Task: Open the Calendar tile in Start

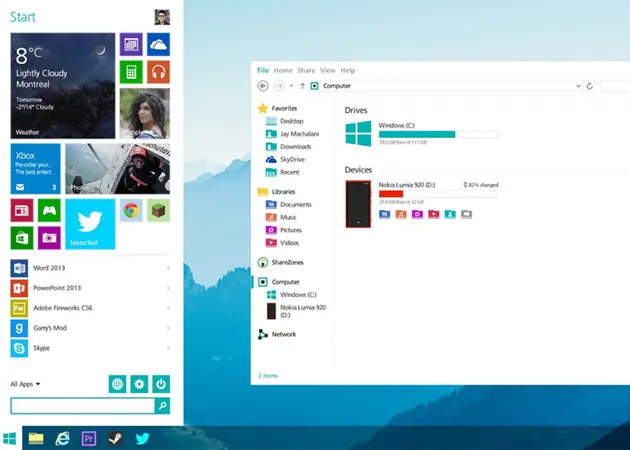Action: 131,44
